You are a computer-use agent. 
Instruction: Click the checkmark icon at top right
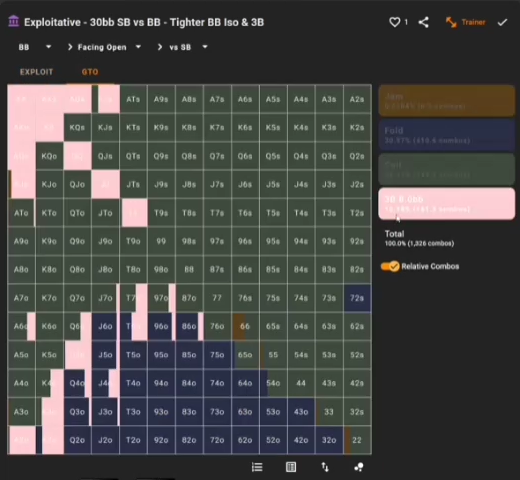(502, 22)
